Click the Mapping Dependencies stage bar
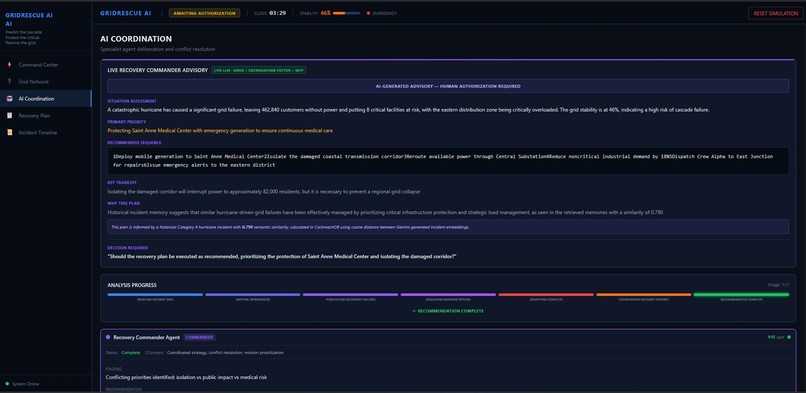Screen dimensions: 806x393 pos(253,294)
